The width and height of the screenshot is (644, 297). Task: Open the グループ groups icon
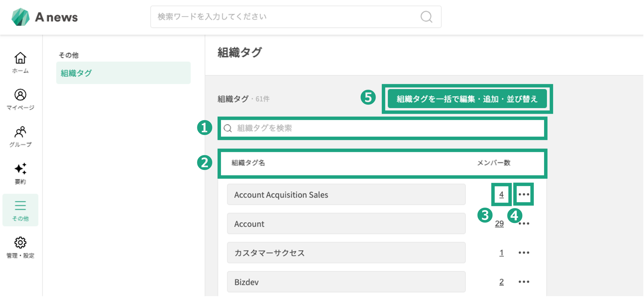coord(20,132)
